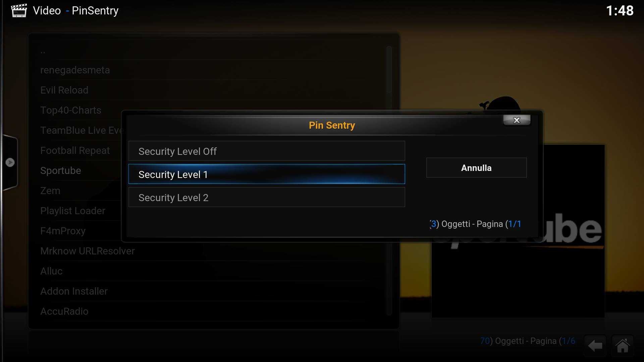Select Security Level Off
The height and width of the screenshot is (362, 644).
(x=267, y=151)
